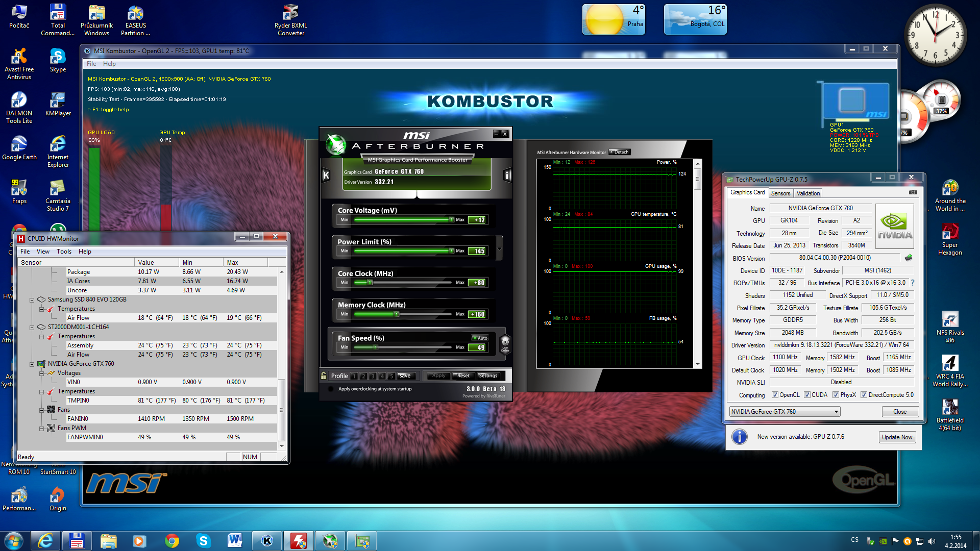
Task: Toggle the Afterburner profile lock icon
Action: coord(324,375)
